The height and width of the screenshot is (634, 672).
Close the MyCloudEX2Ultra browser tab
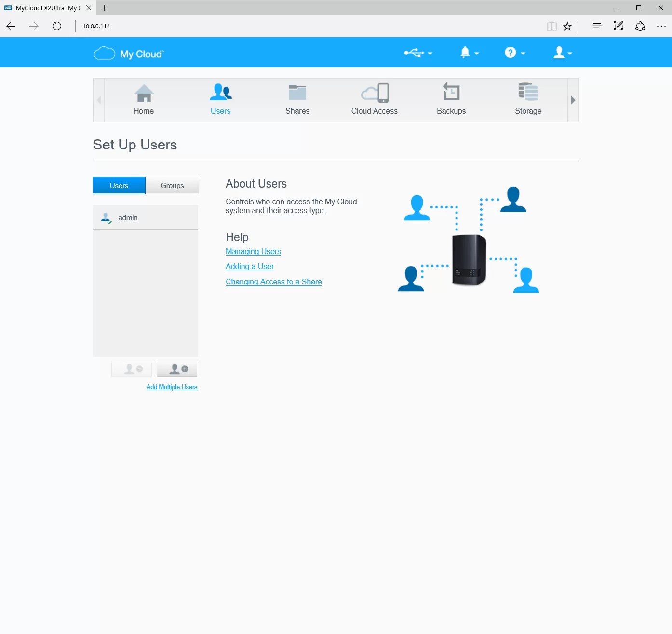click(x=89, y=8)
